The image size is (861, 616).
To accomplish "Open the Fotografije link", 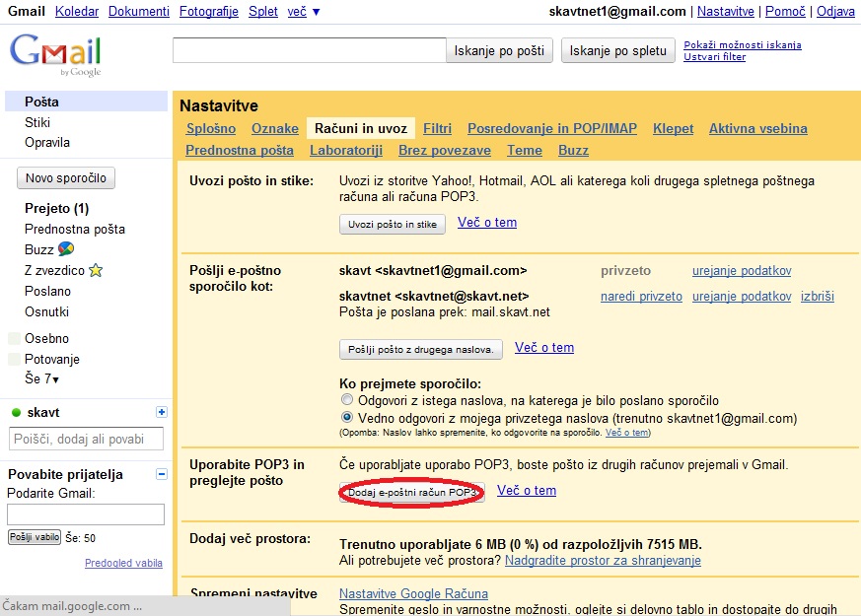I will 209,12.
